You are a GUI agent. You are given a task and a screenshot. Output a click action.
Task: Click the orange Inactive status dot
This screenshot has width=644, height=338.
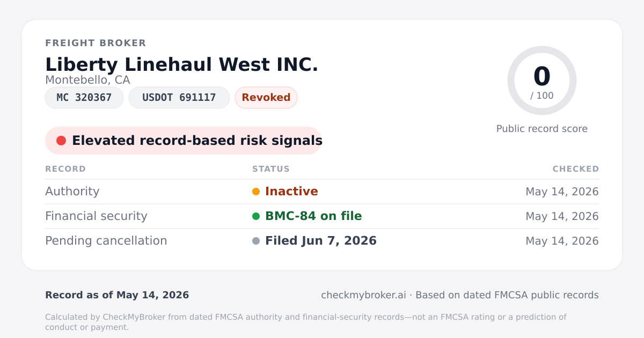(256, 192)
